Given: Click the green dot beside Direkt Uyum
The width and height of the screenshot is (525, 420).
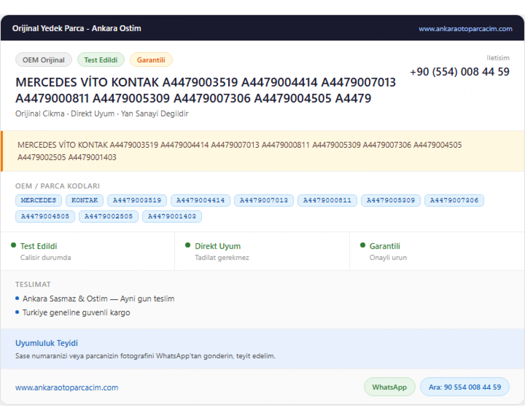Looking at the screenshot, I should pyautogui.click(x=188, y=245).
